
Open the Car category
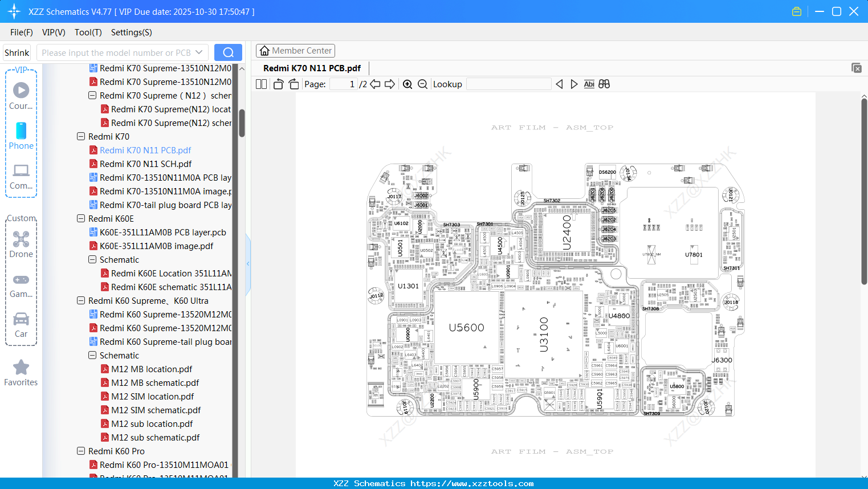pos(21,325)
